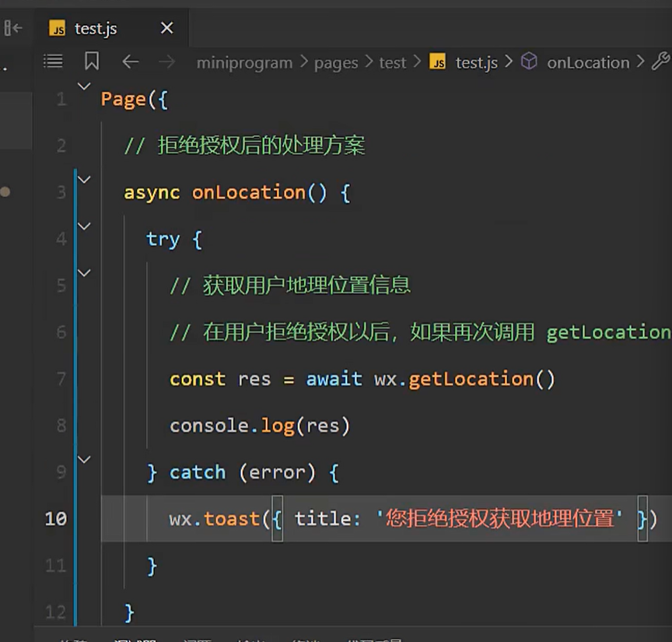Click the JS file icon on the test.js tab
This screenshot has width=672, height=642.
58,29
